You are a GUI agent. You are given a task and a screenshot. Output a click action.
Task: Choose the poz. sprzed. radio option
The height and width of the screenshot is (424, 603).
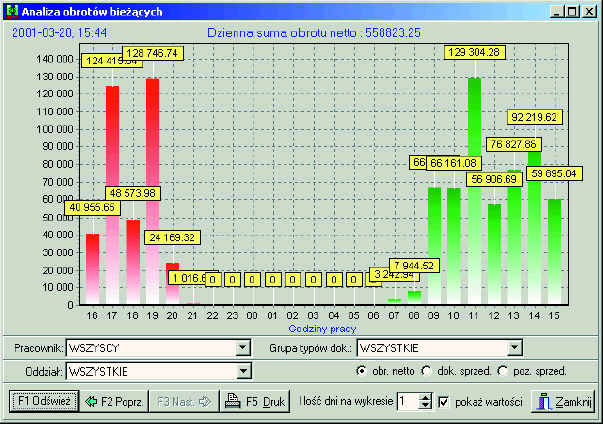503,371
